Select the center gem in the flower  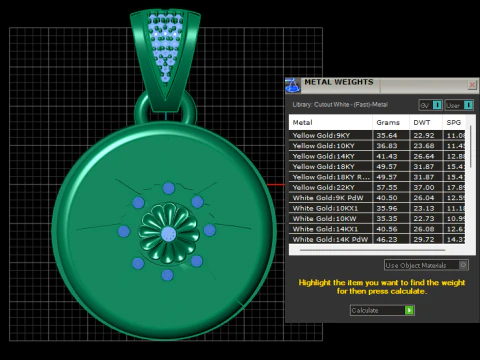pos(168,234)
